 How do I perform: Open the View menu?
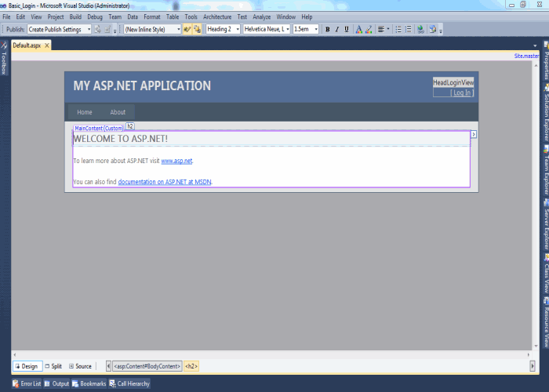(x=36, y=16)
